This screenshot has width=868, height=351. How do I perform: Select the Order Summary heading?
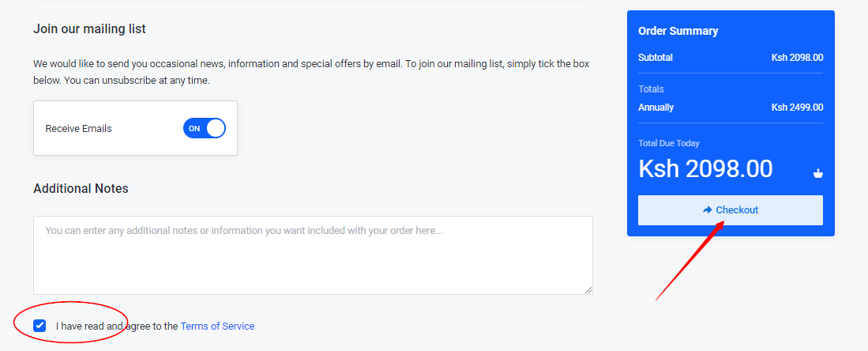(678, 32)
